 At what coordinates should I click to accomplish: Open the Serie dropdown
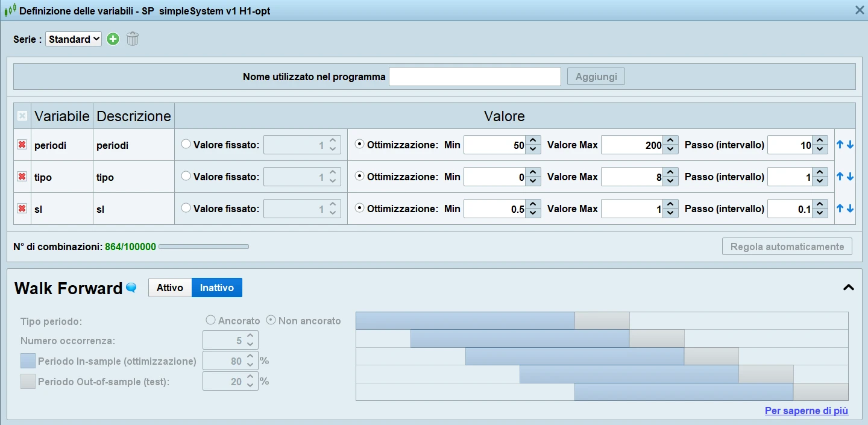point(74,39)
